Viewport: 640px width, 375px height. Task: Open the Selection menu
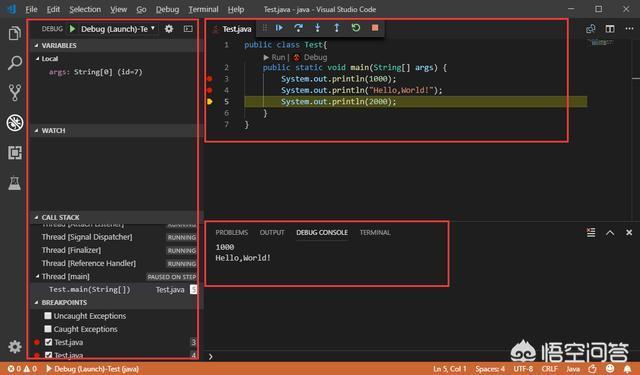pyautogui.click(x=85, y=9)
